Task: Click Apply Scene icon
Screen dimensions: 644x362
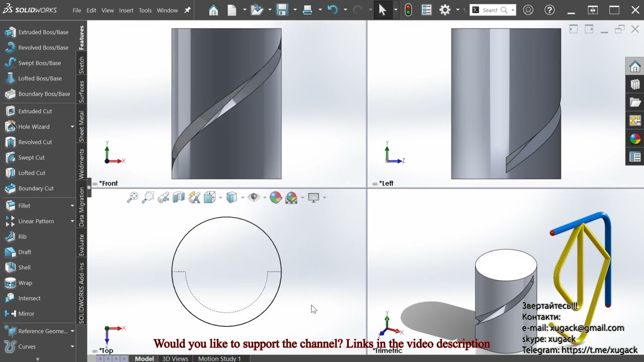Action: point(291,198)
